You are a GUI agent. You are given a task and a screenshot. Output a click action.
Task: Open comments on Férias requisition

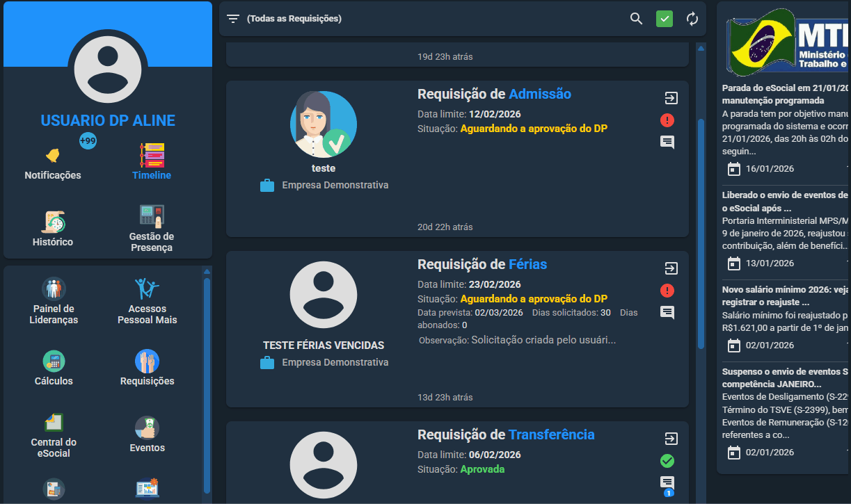(667, 313)
